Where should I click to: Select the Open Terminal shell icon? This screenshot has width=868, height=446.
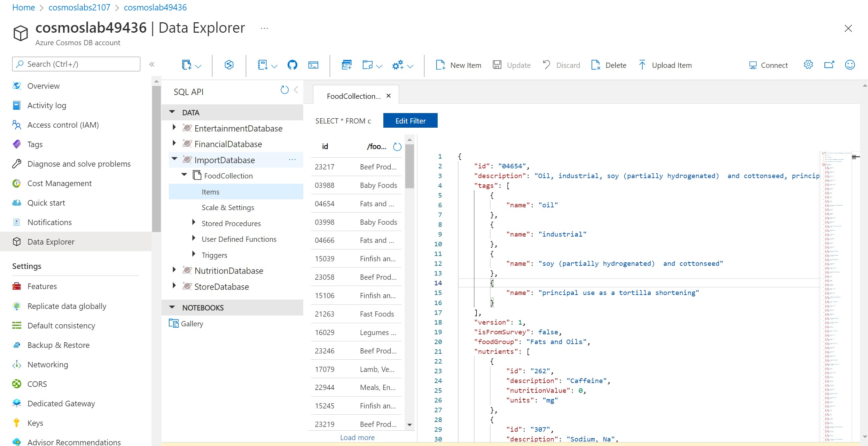313,65
